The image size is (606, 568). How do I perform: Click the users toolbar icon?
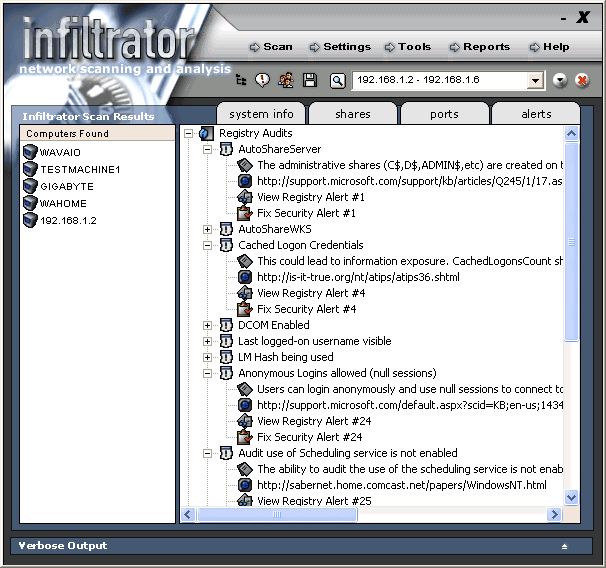pyautogui.click(x=286, y=80)
